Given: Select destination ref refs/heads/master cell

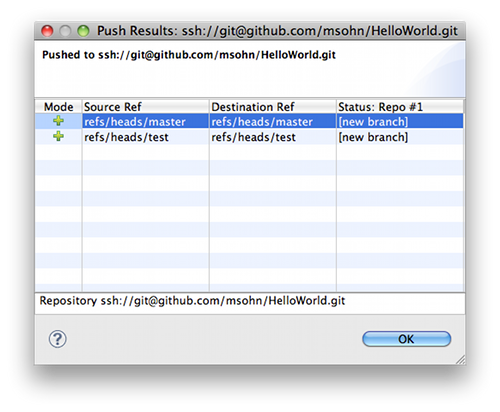Looking at the screenshot, I should pyautogui.click(x=273, y=121).
